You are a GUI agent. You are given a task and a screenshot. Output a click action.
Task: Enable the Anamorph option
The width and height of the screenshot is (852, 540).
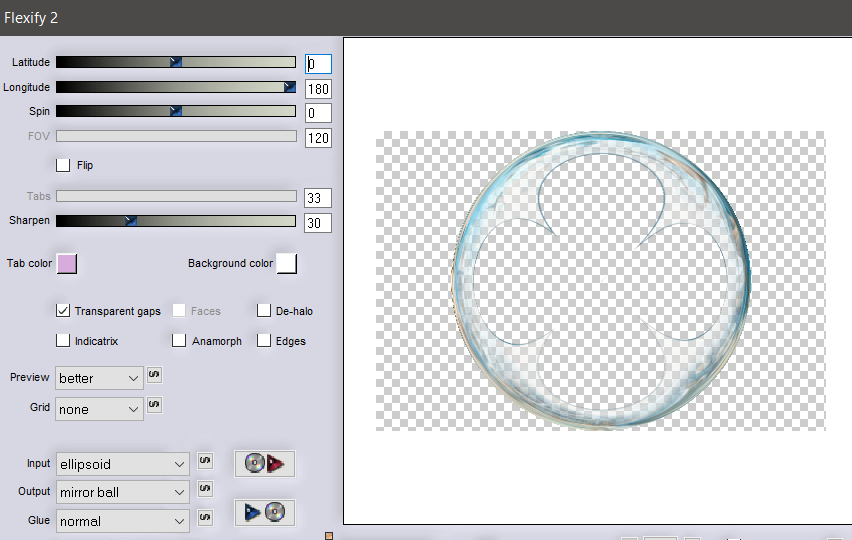(179, 341)
